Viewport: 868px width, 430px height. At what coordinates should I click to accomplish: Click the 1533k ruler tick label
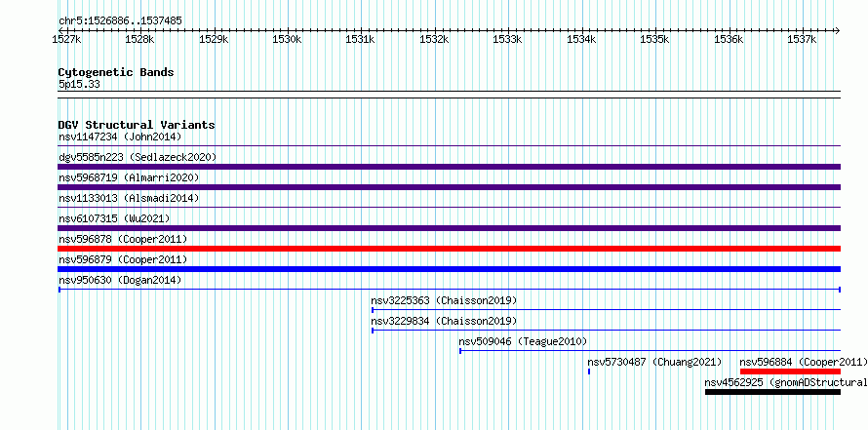tap(508, 40)
